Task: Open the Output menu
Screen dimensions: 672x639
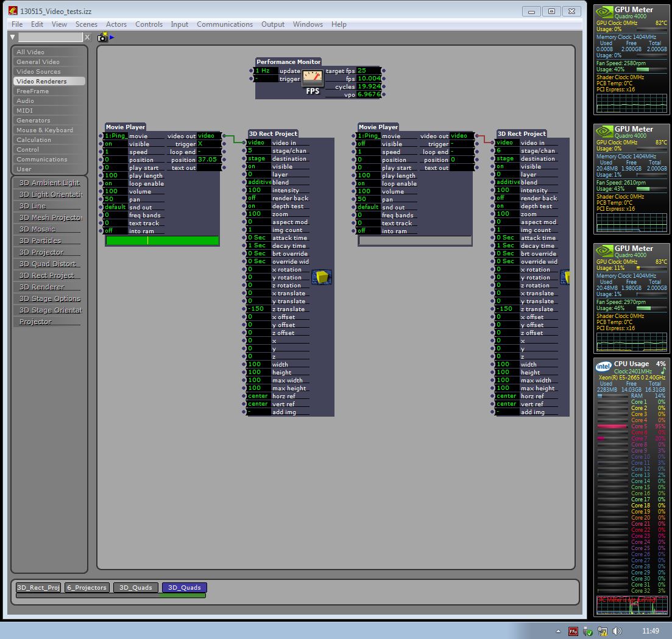Action: pos(273,24)
